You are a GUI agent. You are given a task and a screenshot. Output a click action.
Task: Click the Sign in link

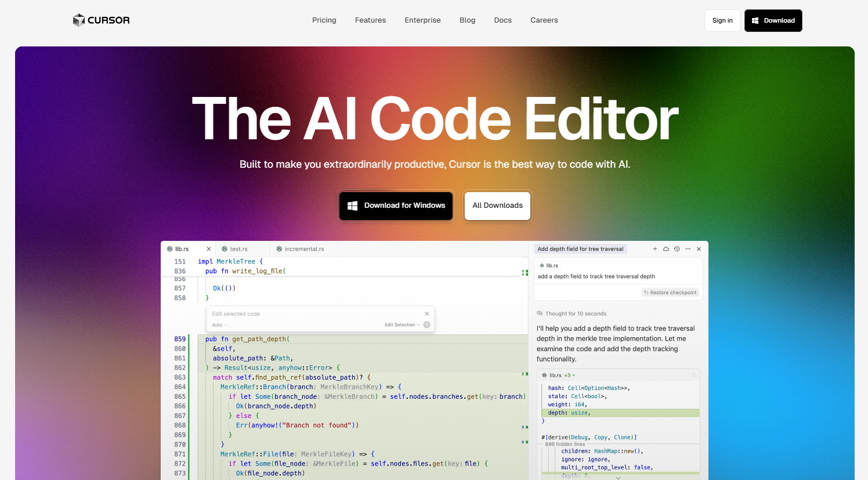722,20
